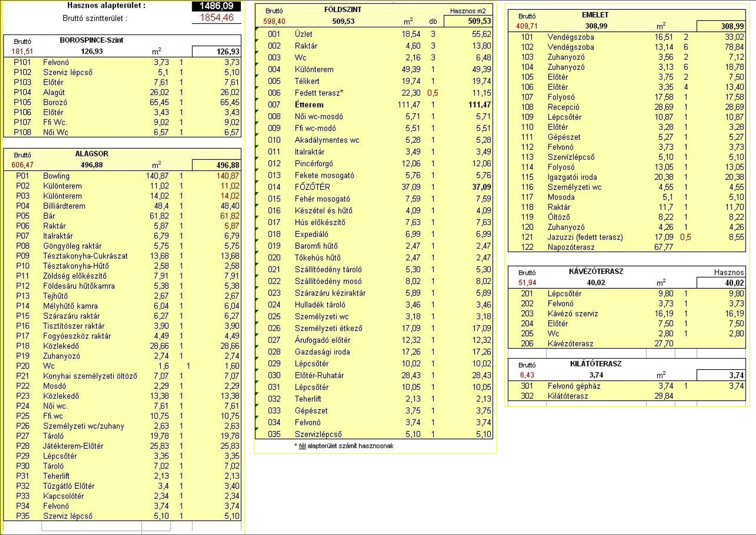Click the ALAGSOR section heading
This screenshot has width=756, height=535.
pyautogui.click(x=92, y=154)
